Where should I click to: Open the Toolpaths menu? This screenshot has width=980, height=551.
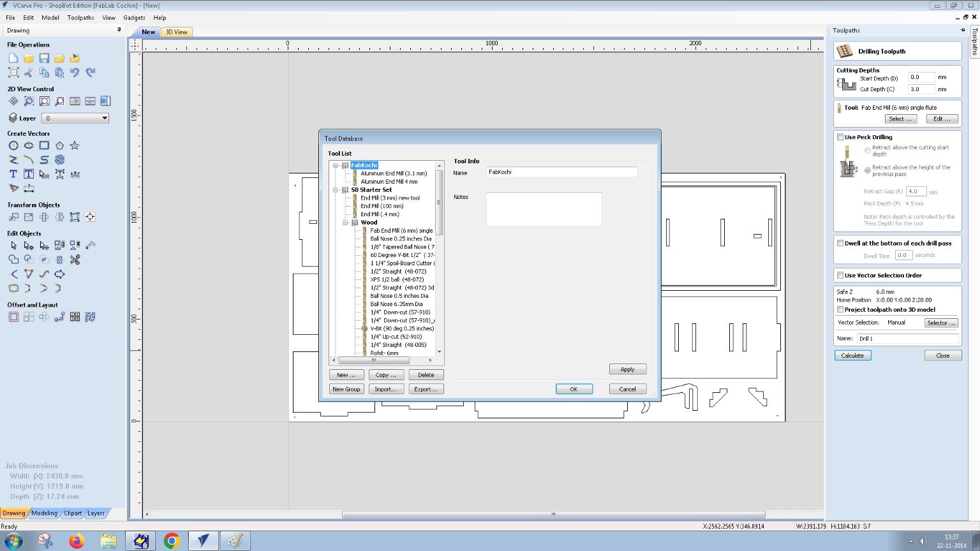click(80, 18)
